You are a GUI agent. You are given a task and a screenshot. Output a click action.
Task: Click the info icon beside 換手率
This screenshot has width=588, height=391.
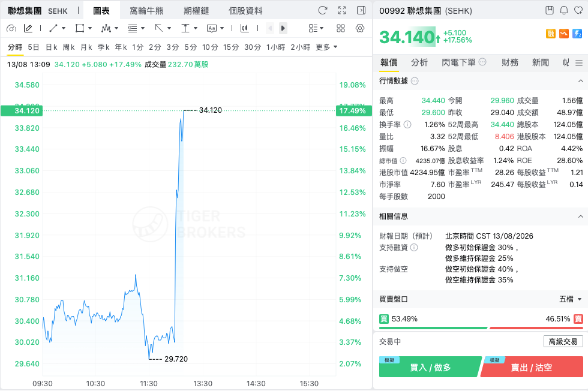[x=407, y=125]
